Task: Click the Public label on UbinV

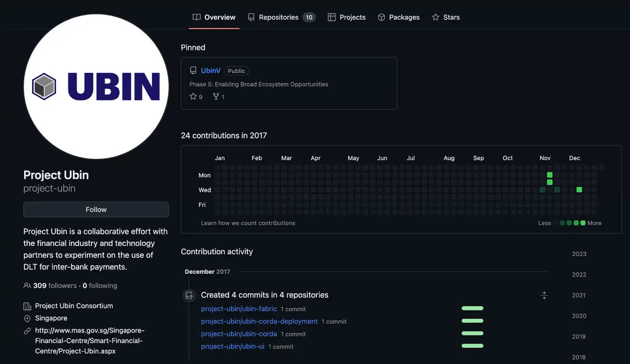Action: (x=236, y=71)
